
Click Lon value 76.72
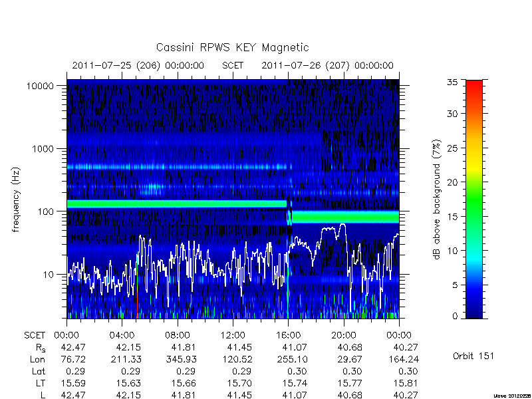(x=73, y=359)
